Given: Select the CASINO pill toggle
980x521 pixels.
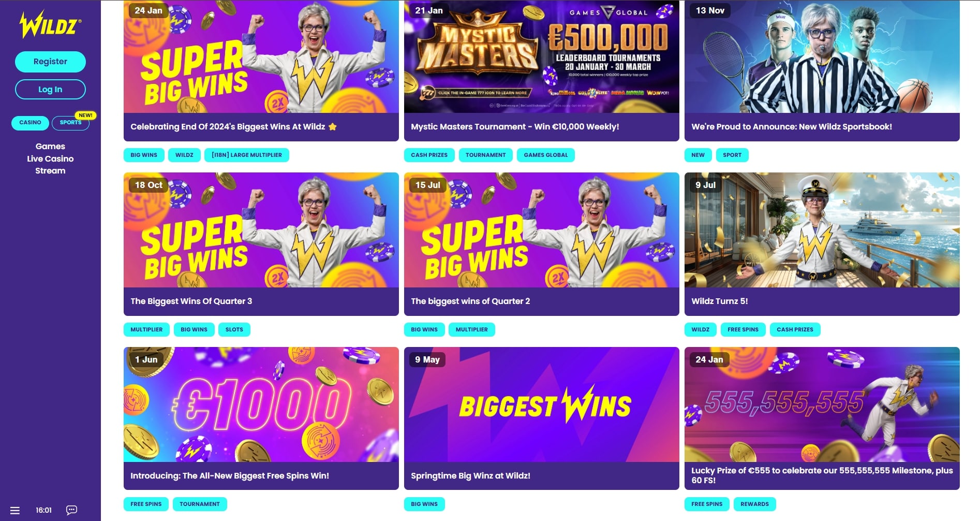Looking at the screenshot, I should point(30,123).
